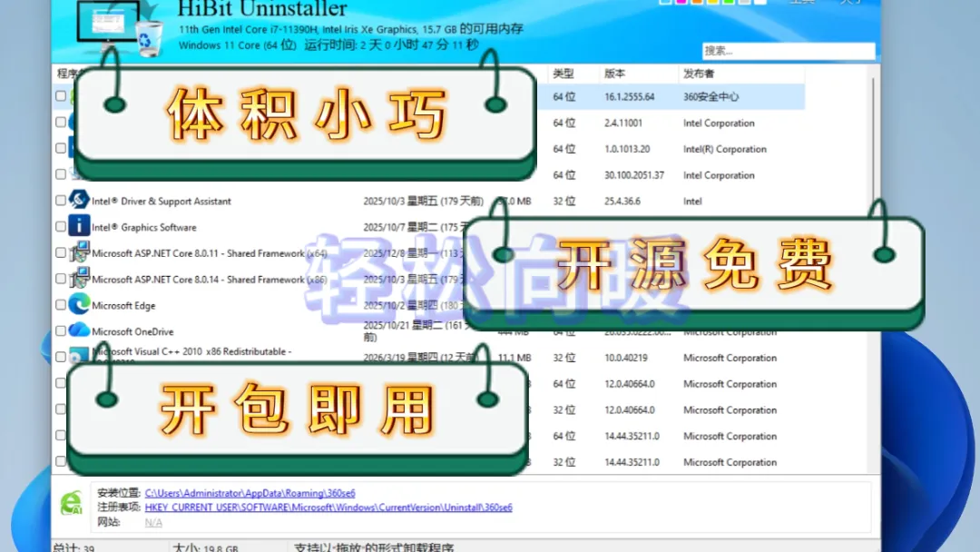Click version 12.0.40664.0 on the 64 位 row

pyautogui.click(x=630, y=384)
